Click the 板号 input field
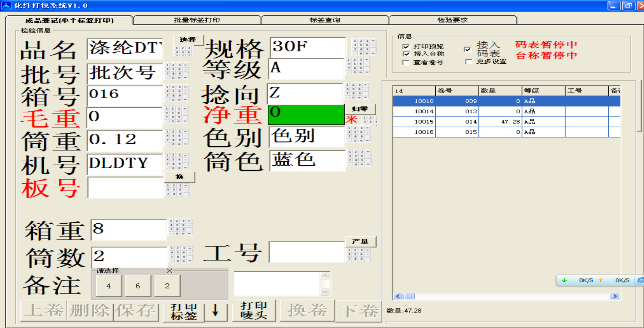644x328 pixels. [125, 187]
